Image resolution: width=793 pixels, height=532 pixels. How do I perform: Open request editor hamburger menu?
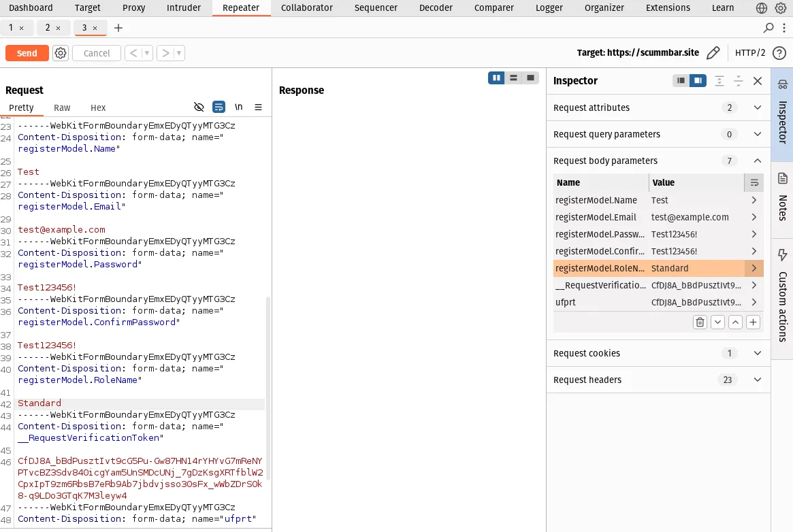pos(259,107)
